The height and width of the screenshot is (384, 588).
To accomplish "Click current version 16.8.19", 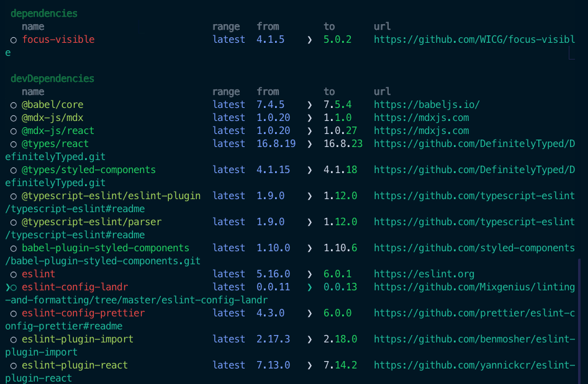I will (x=276, y=143).
